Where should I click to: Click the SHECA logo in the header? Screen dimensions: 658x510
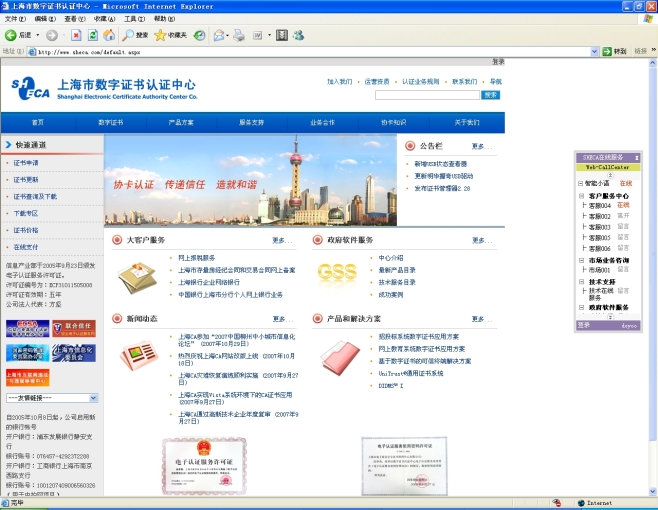pos(30,88)
